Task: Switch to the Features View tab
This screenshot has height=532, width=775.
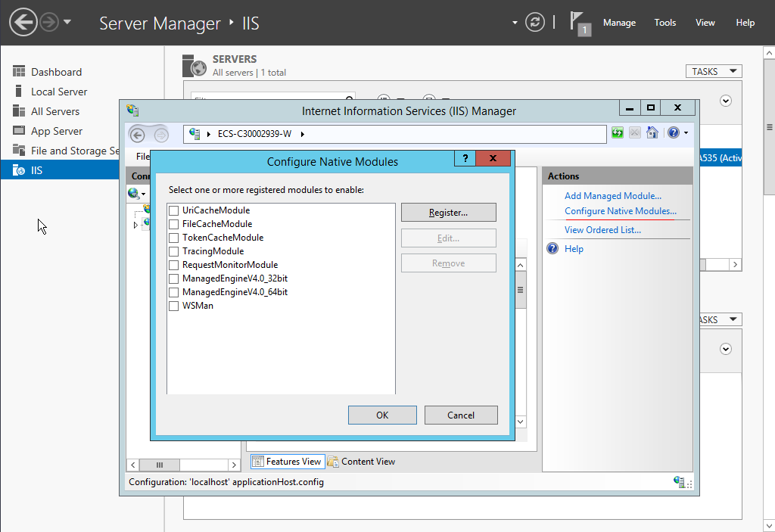Action: (288, 462)
